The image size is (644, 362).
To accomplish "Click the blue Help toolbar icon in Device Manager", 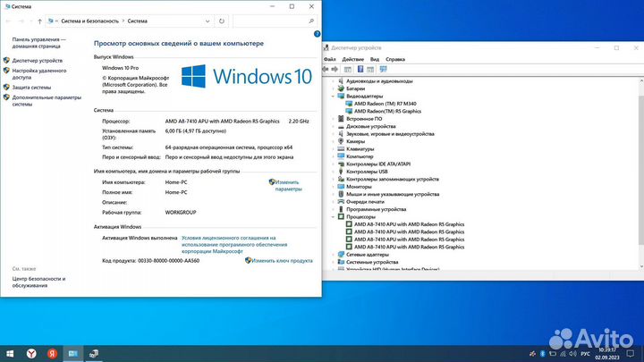I will (360, 70).
